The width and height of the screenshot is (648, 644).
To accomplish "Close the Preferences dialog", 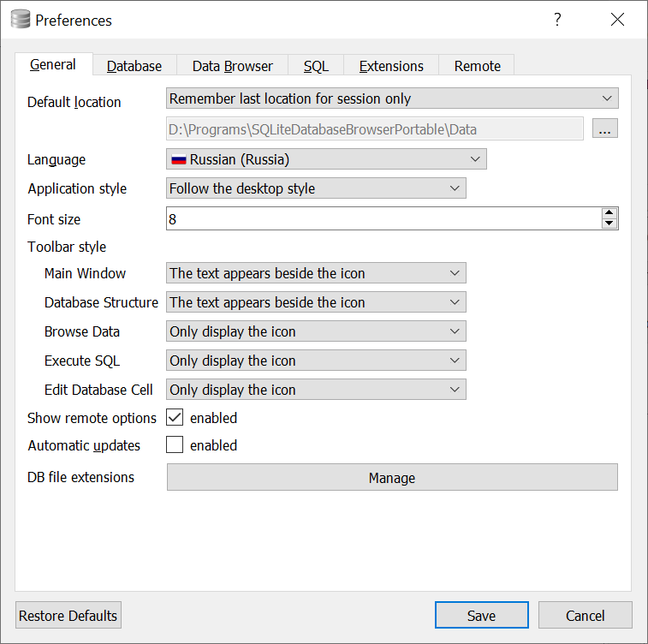I will click(x=617, y=20).
